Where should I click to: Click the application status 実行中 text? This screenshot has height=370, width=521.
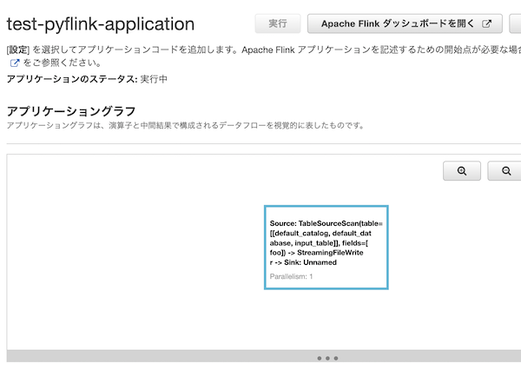point(154,79)
